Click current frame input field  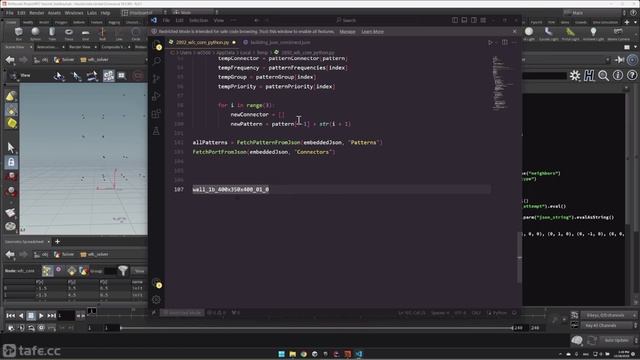tap(66, 316)
